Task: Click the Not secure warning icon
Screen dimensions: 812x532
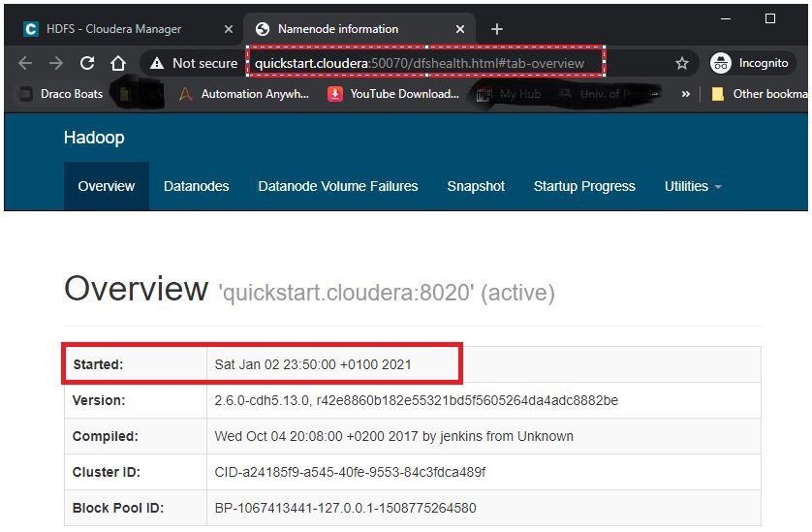Action: pyautogui.click(x=156, y=63)
